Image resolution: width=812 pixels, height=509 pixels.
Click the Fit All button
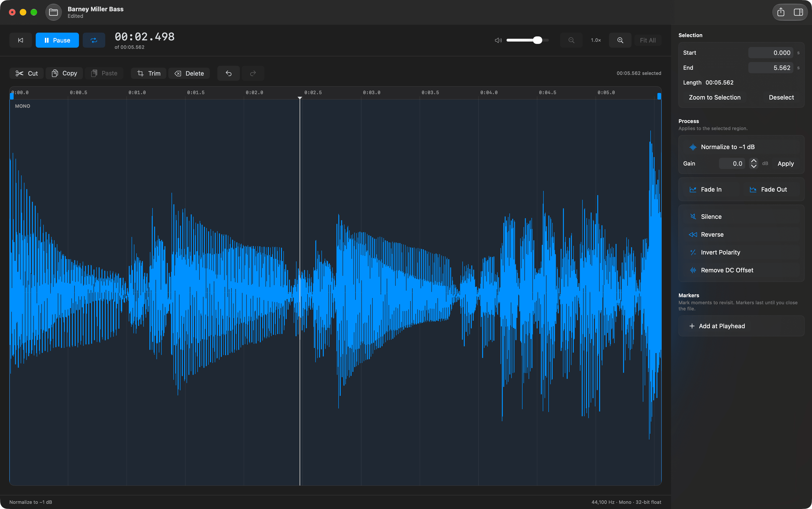pos(648,40)
